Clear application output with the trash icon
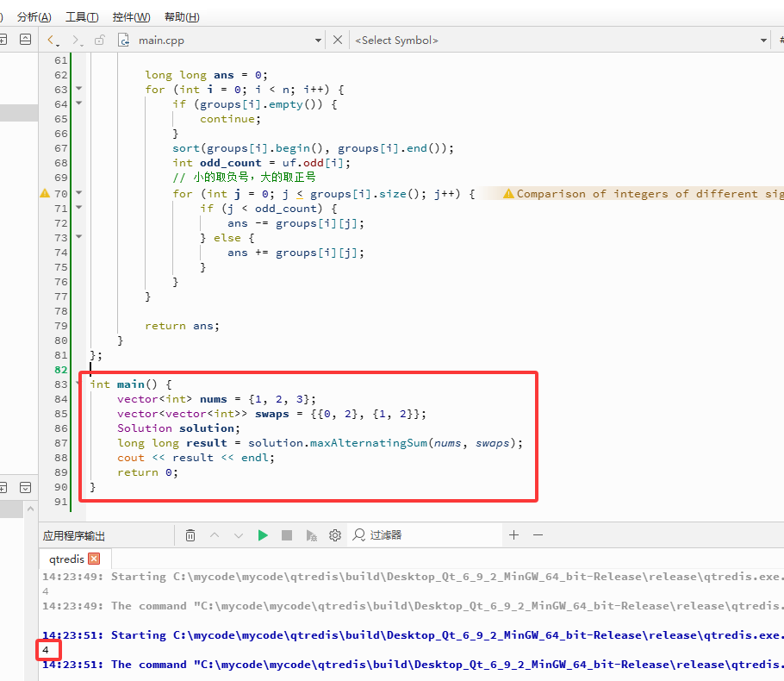Screen dimensions: 784x681 pyautogui.click(x=190, y=535)
